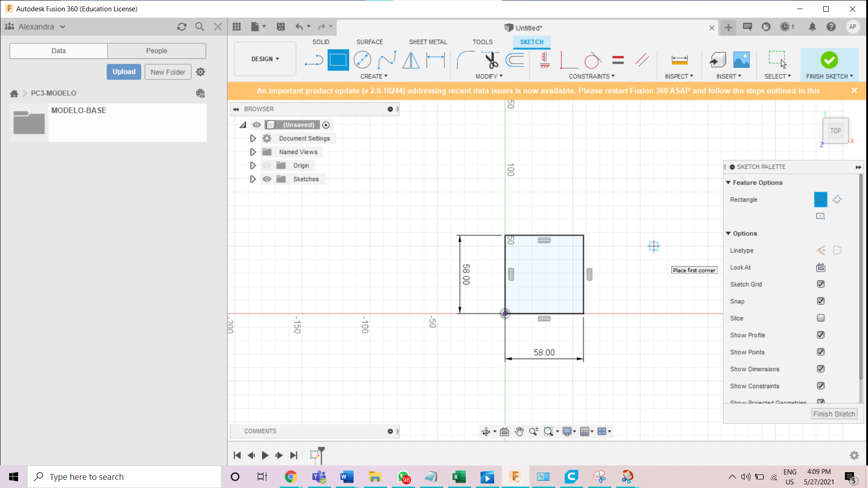
Task: Toggle Snap checkbox
Action: [x=821, y=301]
